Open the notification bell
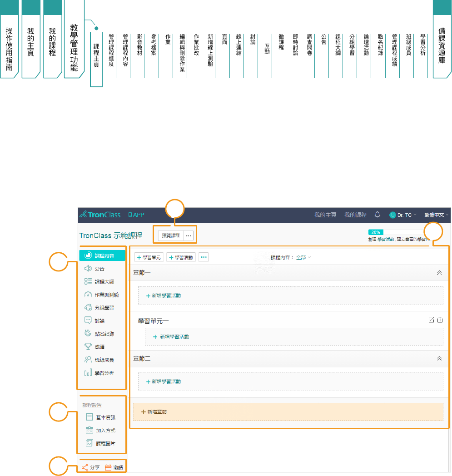This screenshot has height=476, width=452. point(377,215)
